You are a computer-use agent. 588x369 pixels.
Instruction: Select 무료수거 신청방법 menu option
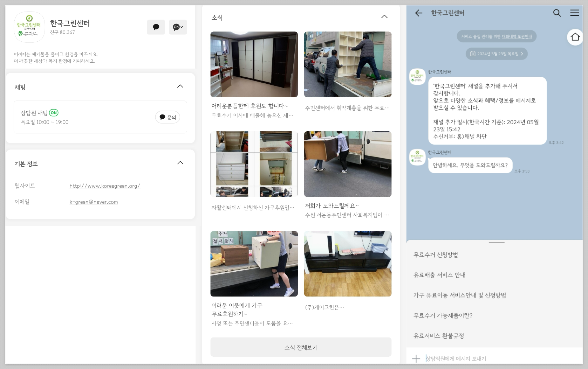(x=436, y=255)
